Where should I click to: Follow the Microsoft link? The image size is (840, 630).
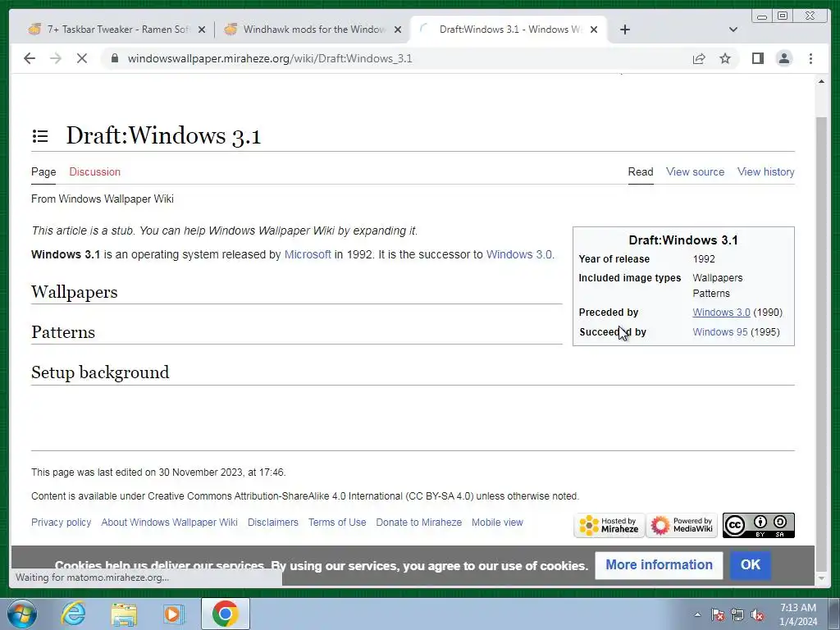coord(308,254)
